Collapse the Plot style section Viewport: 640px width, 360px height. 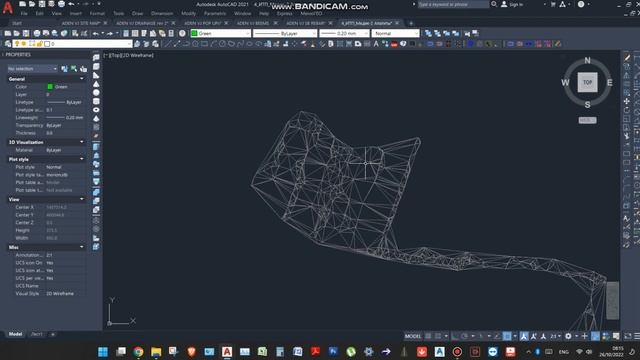pyautogui.click(x=82, y=159)
